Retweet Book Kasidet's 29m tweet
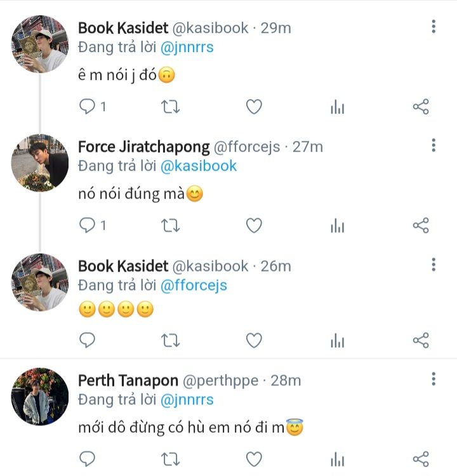457x476 pixels. pyautogui.click(x=170, y=107)
